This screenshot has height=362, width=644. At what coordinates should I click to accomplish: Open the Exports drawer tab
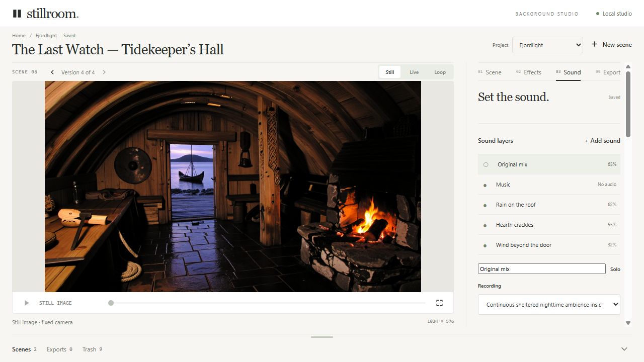[x=59, y=349]
